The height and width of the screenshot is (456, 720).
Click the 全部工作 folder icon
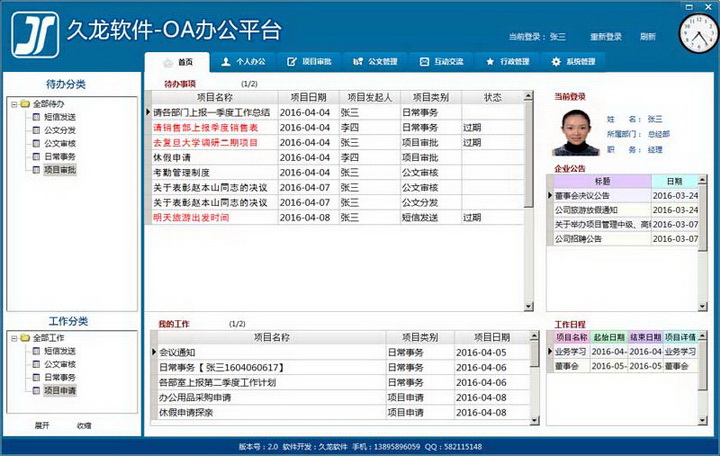25,338
